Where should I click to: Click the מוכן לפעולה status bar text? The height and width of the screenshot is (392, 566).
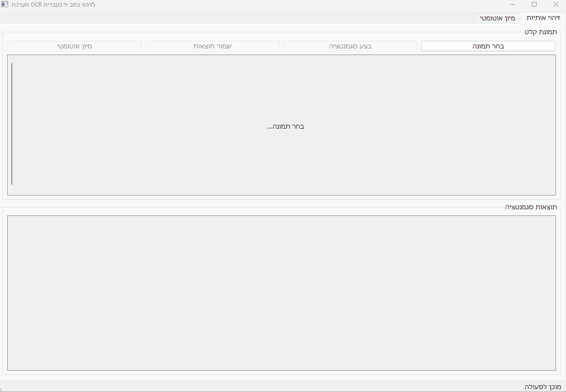click(542, 387)
